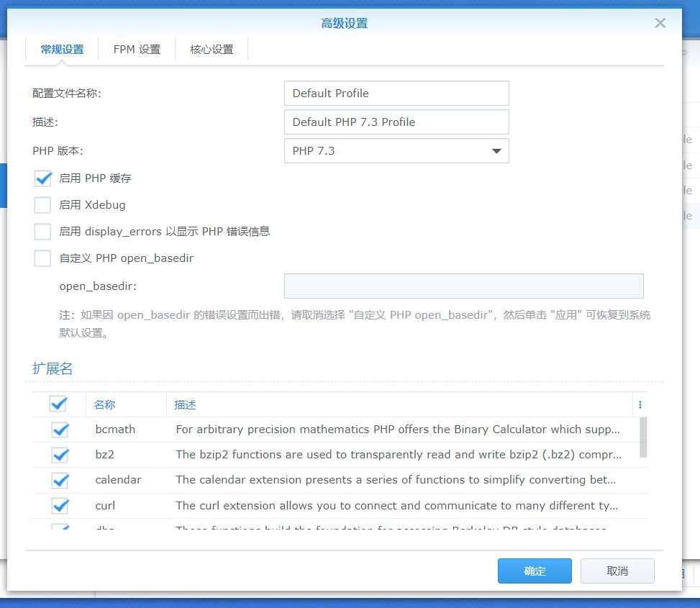Enable display_errors error reporting
This screenshot has height=608, width=700.
pos(41,231)
